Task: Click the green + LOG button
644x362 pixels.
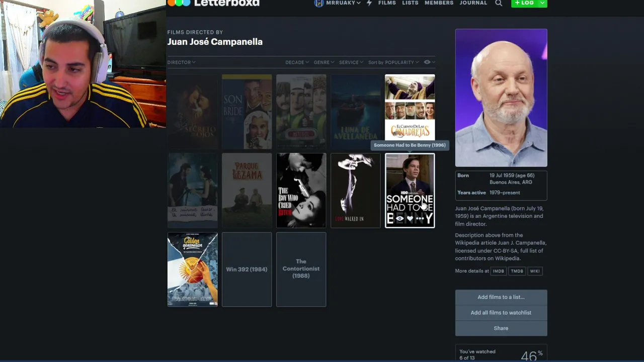Action: 524,3
